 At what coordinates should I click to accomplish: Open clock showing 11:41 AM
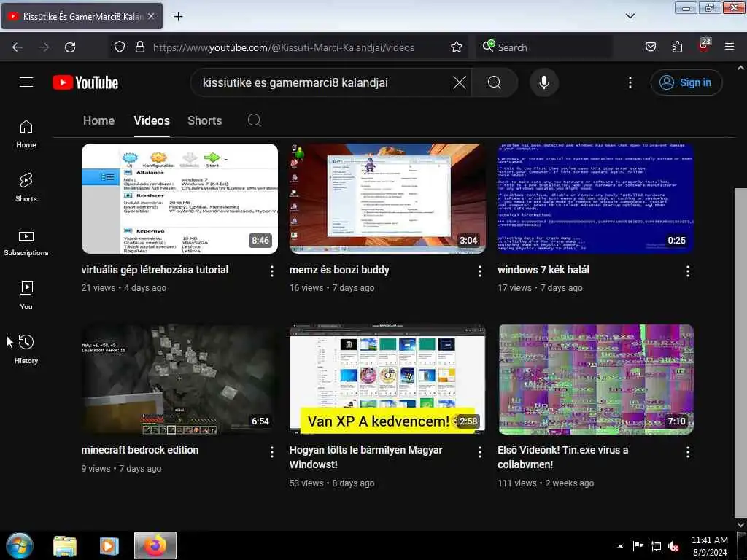[709, 546]
